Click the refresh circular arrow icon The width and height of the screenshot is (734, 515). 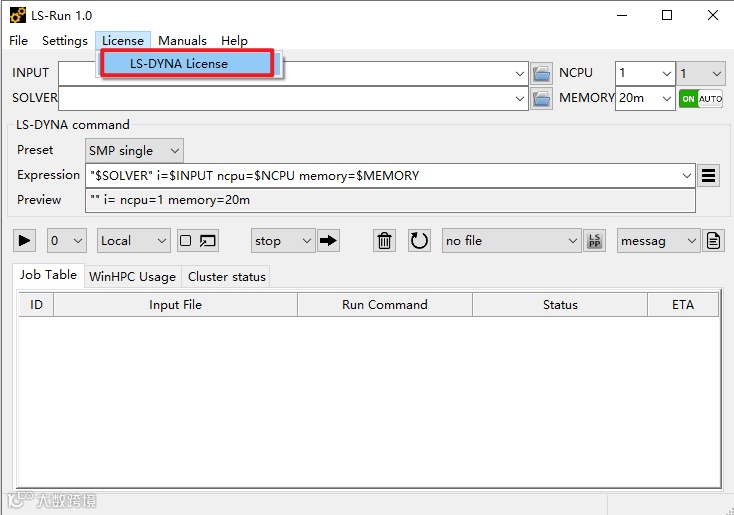pos(419,241)
